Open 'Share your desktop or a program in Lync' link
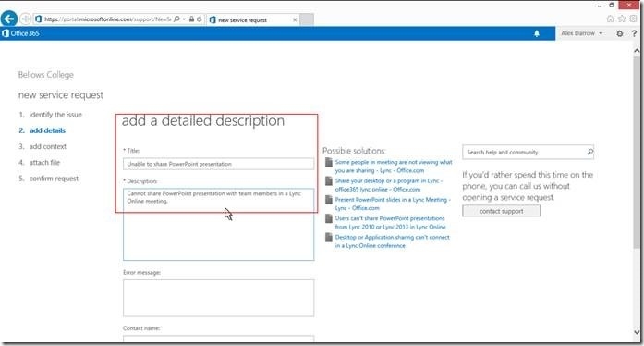Viewport: 644px width, 346px height. pyautogui.click(x=389, y=185)
